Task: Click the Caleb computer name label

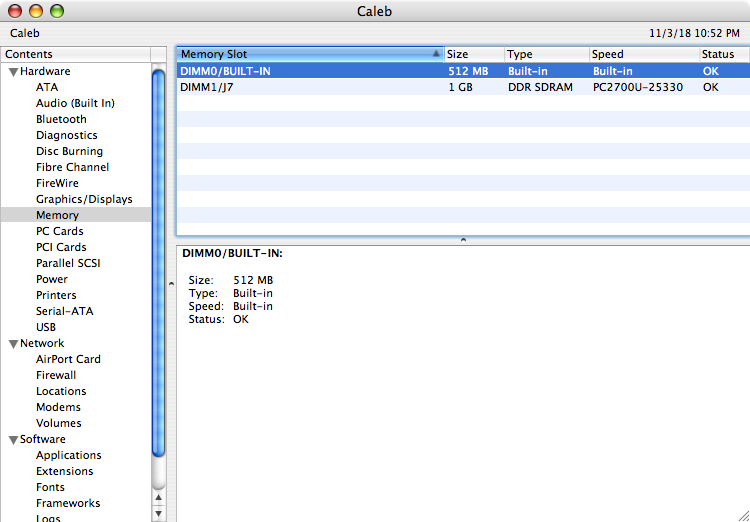Action: (x=25, y=33)
